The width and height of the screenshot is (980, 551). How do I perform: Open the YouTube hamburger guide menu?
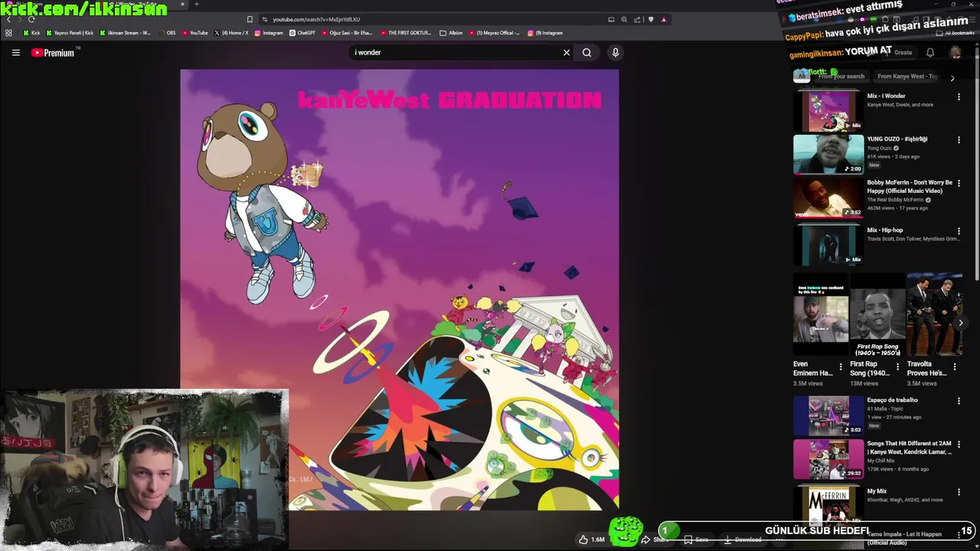pyautogui.click(x=15, y=53)
